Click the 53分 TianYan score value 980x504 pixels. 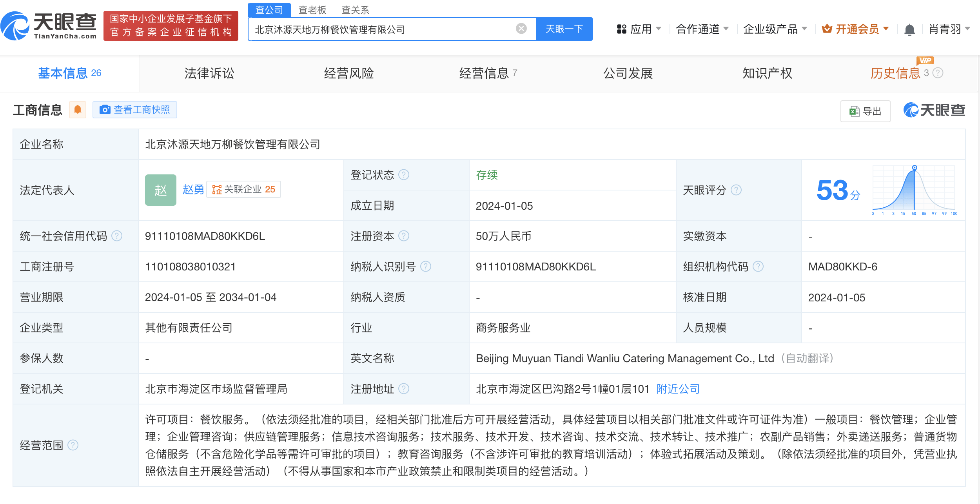(x=838, y=190)
